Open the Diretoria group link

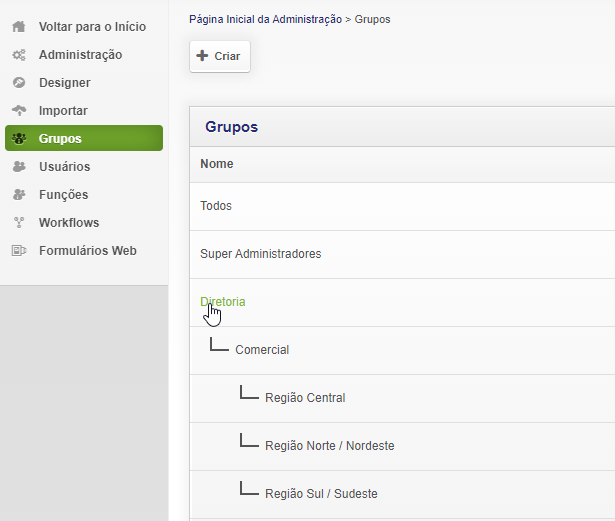coord(222,302)
